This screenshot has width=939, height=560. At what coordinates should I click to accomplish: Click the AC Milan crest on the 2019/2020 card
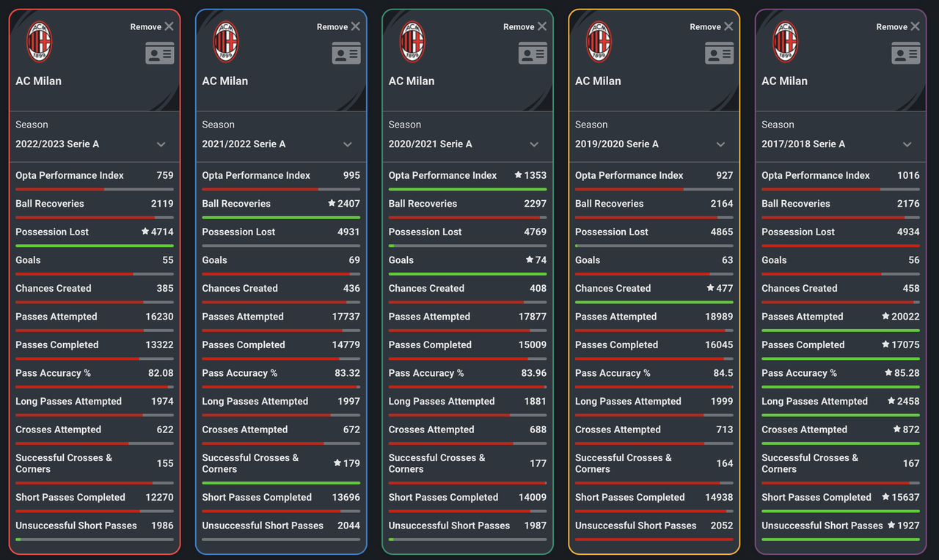point(599,42)
